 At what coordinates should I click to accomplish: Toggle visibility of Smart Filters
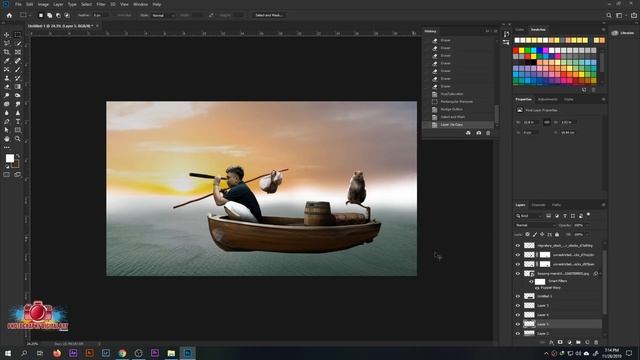(x=531, y=281)
